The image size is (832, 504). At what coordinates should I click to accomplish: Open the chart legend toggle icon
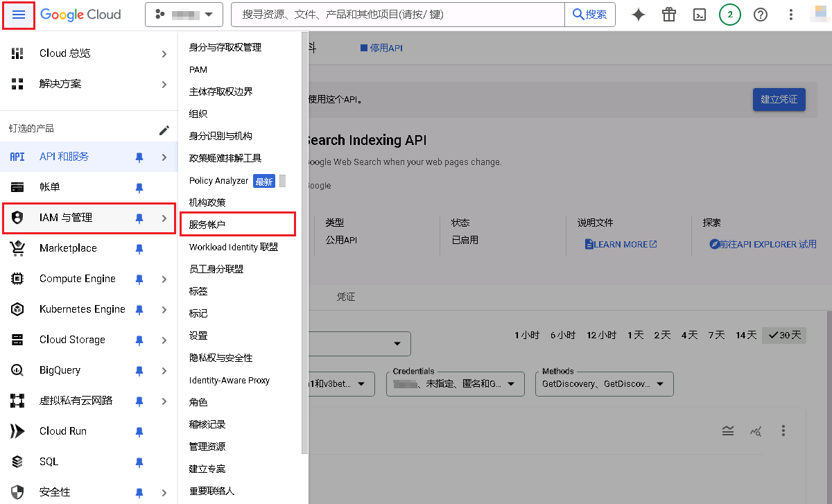(727, 431)
